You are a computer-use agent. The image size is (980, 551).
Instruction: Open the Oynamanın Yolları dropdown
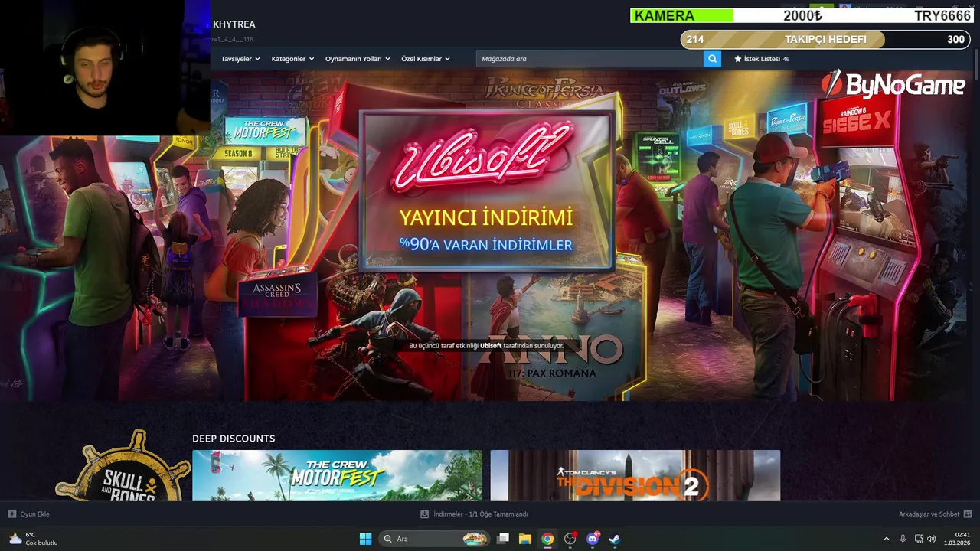358,59
